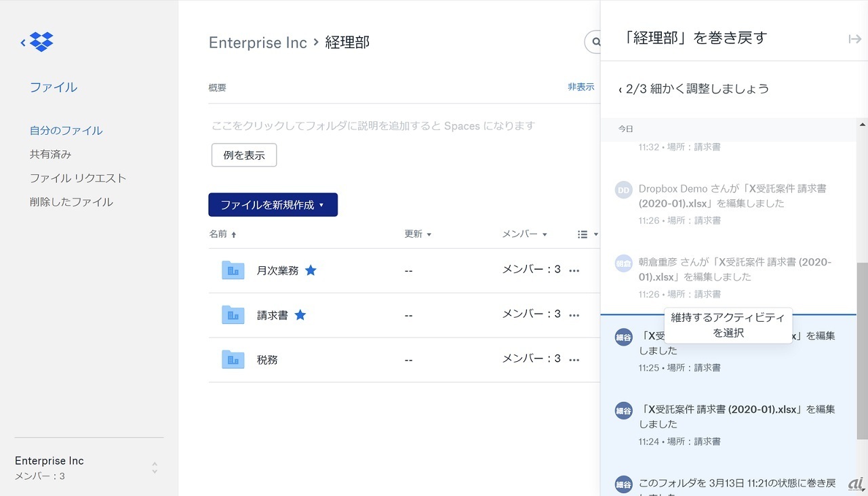Click 非表示 link to hide overview
The image size is (868, 496).
click(x=581, y=87)
